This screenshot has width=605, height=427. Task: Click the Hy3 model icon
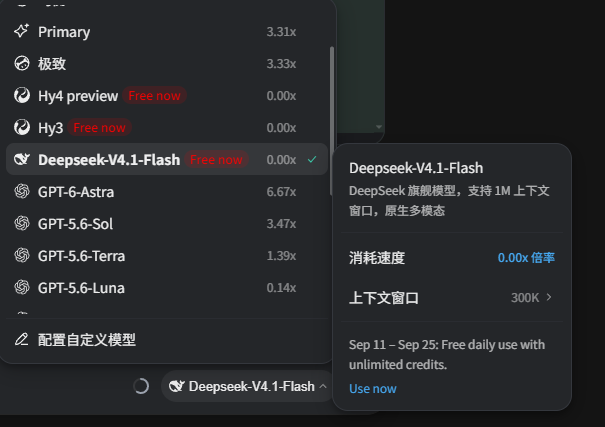[22, 127]
